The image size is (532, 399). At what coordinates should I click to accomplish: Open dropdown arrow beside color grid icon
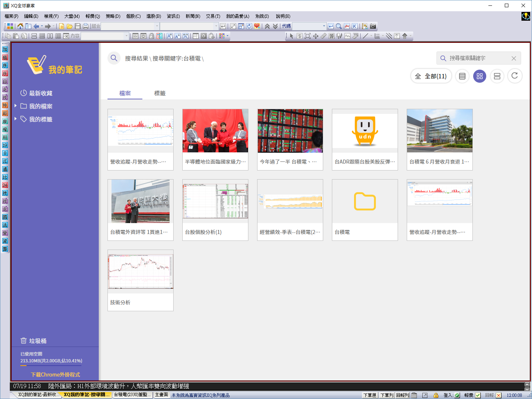(x=228, y=36)
